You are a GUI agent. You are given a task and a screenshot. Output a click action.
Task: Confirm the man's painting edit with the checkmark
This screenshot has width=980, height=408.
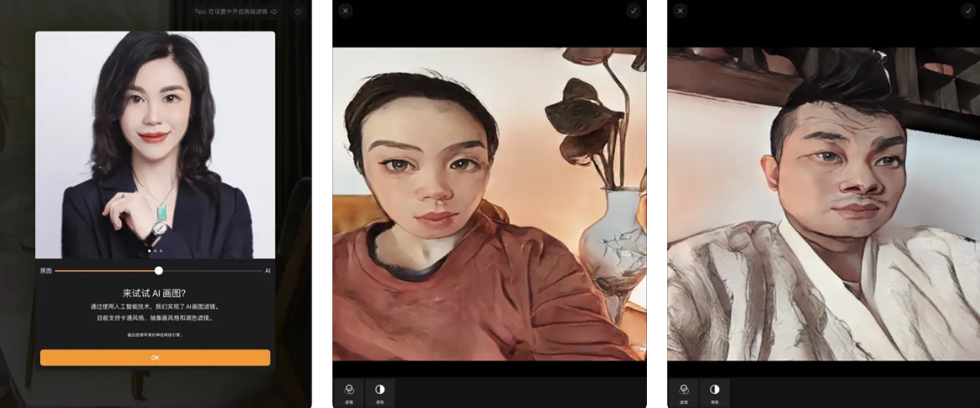point(968,11)
